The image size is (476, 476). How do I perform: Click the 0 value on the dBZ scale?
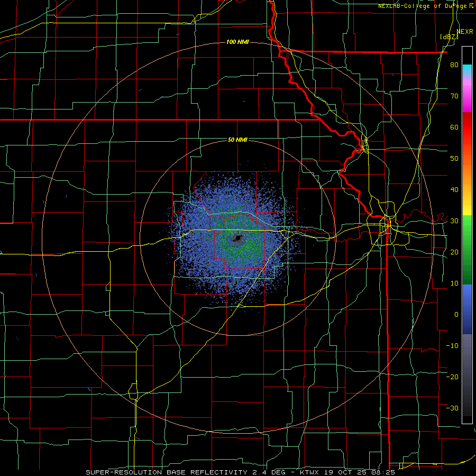click(x=456, y=315)
